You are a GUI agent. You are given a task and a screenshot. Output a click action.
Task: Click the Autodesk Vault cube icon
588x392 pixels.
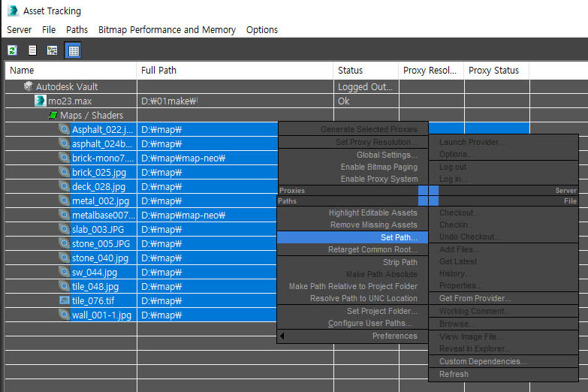28,86
